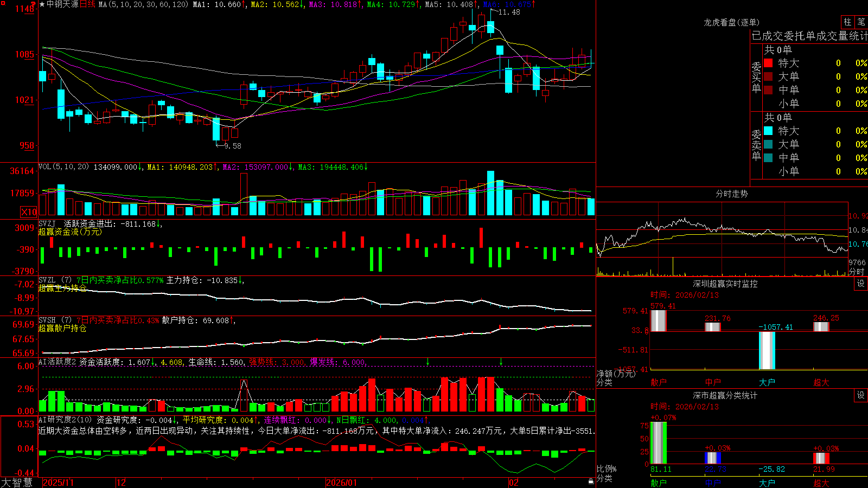This screenshot has height=488, width=868.
Task: Click the green MA4: 10.729 value
Action: coord(393,4)
